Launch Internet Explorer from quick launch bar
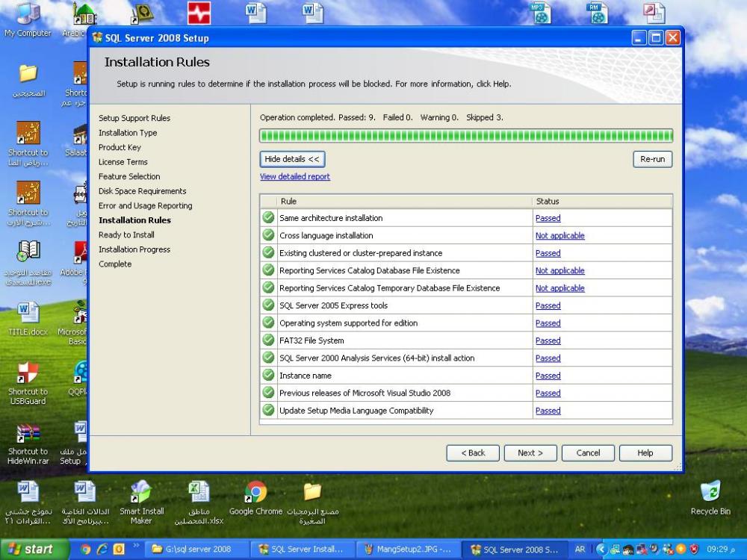The width and height of the screenshot is (747, 560). point(102,549)
